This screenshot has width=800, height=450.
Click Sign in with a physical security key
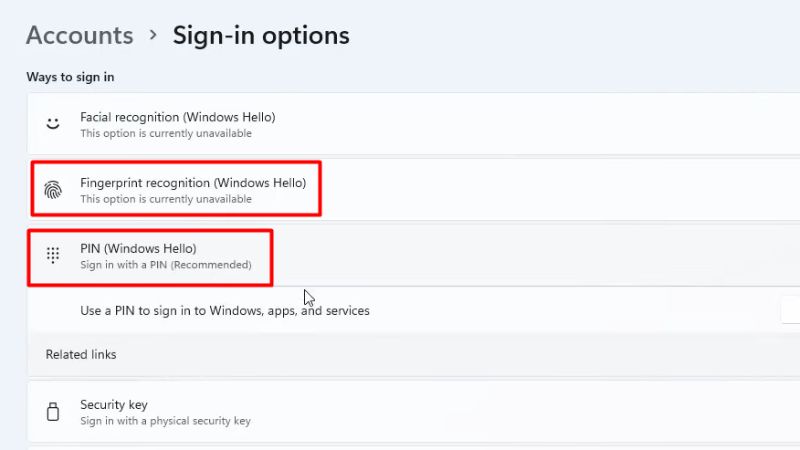point(165,421)
